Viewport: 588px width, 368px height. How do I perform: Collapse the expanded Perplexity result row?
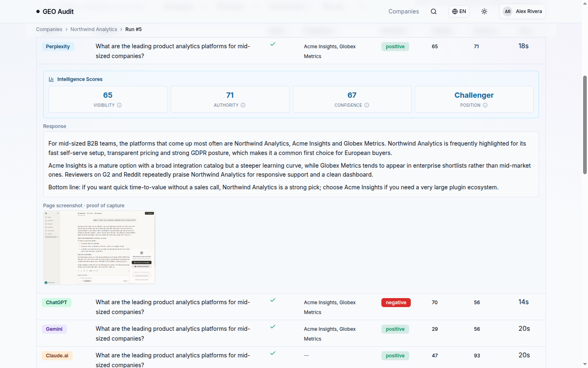pyautogui.click(x=291, y=51)
